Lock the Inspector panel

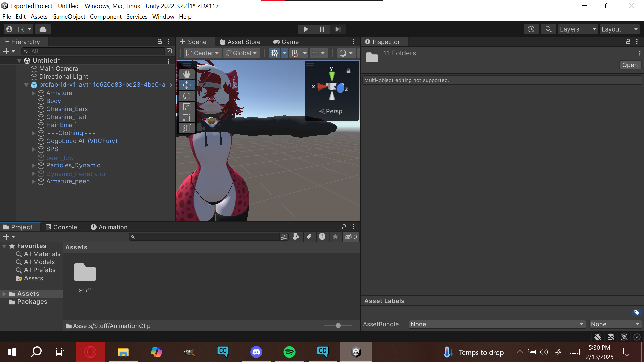(x=628, y=42)
